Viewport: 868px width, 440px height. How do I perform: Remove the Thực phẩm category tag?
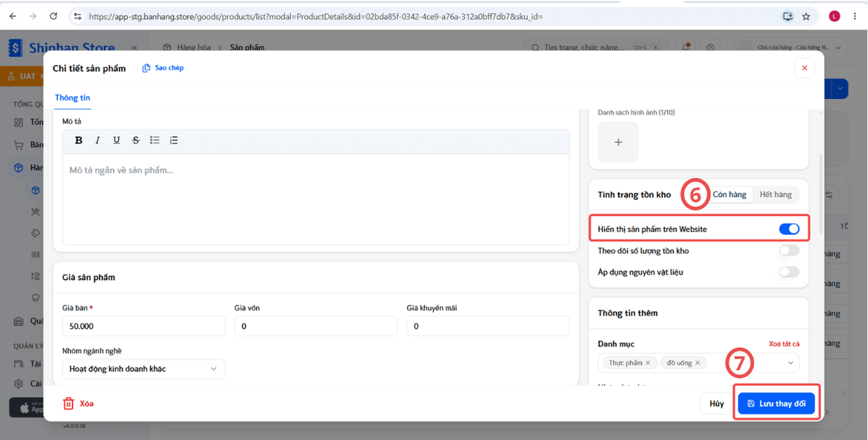click(648, 363)
